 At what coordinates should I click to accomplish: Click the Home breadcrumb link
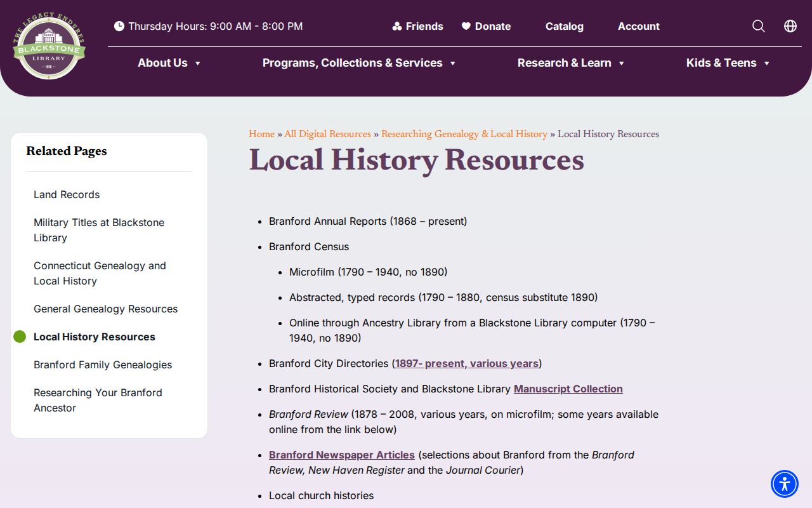click(261, 134)
